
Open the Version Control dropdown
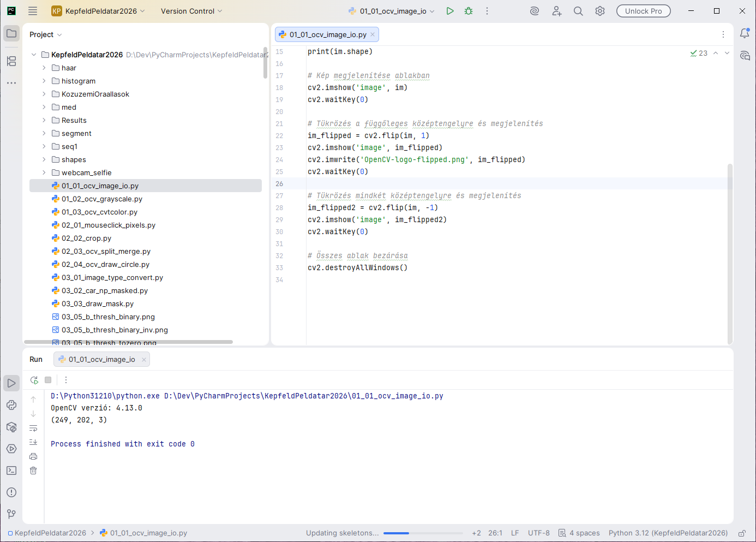[x=191, y=11]
